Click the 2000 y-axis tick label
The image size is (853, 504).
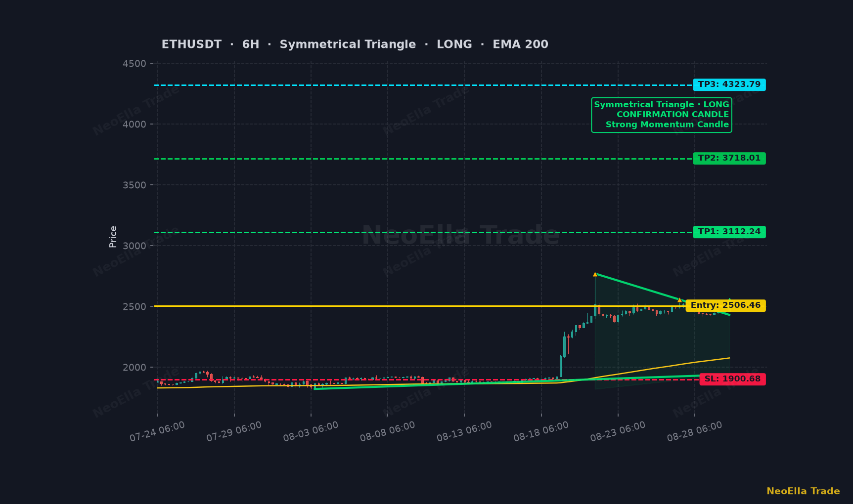tap(135, 368)
